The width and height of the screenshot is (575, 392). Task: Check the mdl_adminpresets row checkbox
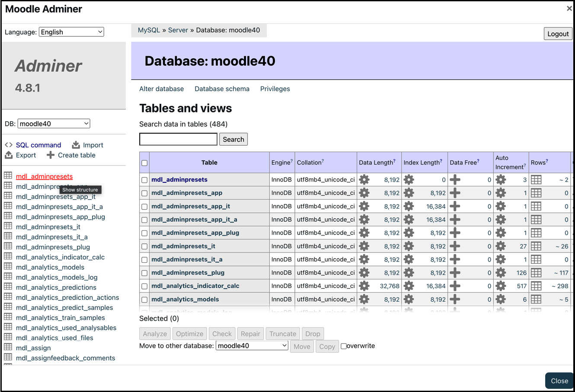(144, 180)
